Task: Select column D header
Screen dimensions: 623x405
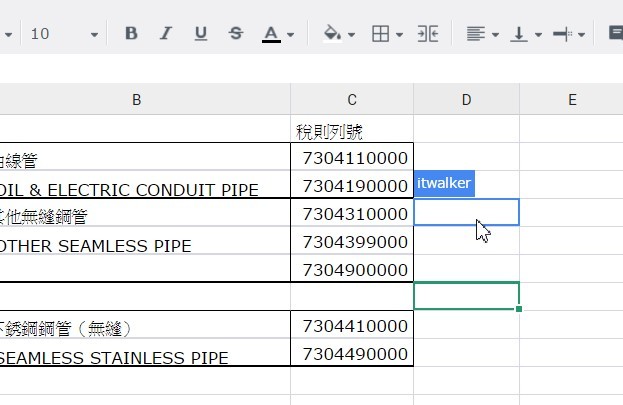Action: 466,99
